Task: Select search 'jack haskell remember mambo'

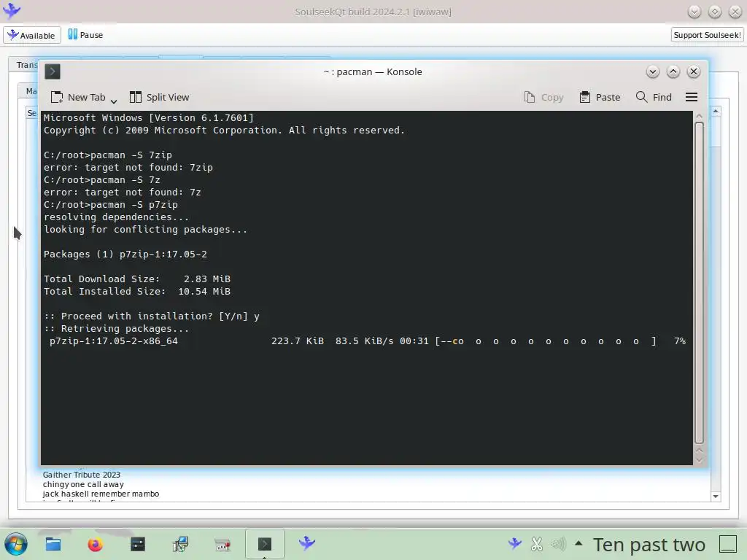Action: coord(101,494)
